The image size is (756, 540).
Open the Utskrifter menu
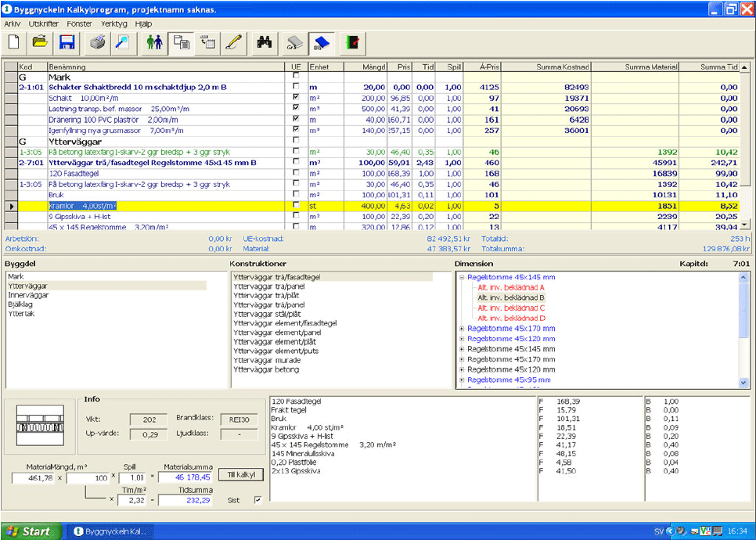(43, 24)
